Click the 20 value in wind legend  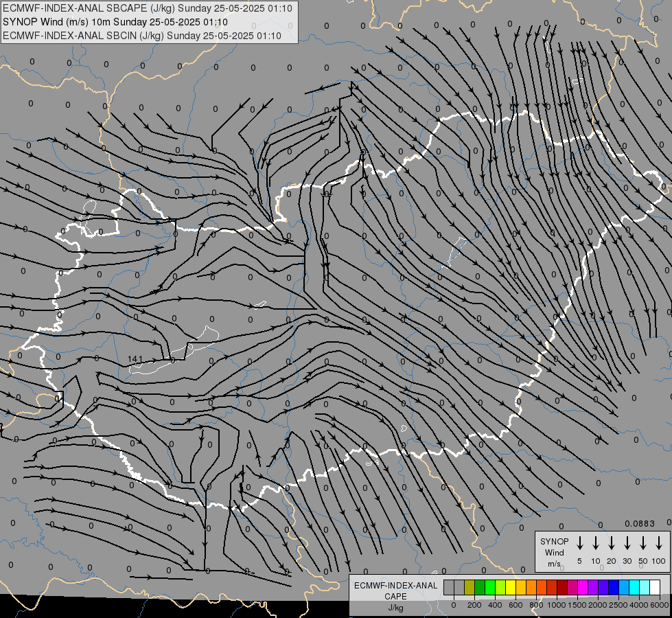[611, 561]
